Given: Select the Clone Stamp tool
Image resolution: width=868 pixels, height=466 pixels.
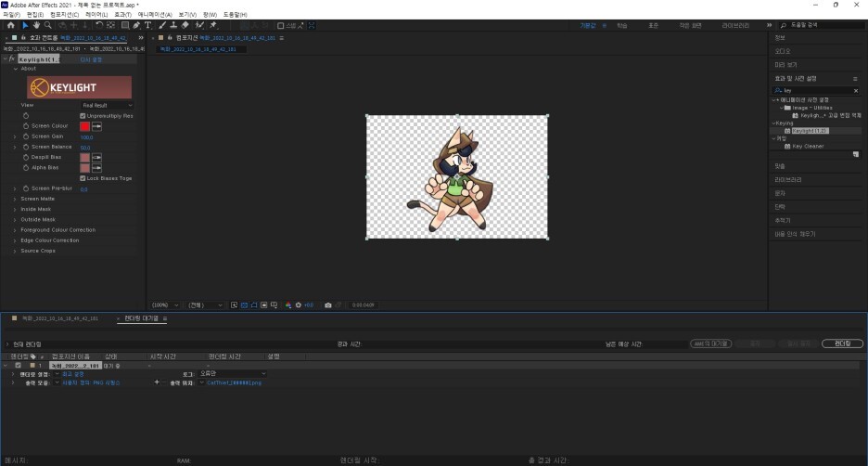Looking at the screenshot, I should point(173,25).
